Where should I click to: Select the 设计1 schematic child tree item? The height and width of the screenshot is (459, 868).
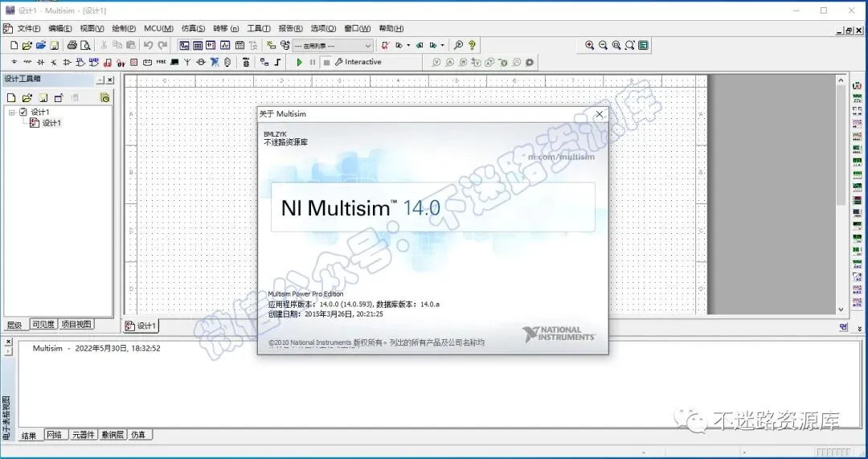pyautogui.click(x=51, y=123)
